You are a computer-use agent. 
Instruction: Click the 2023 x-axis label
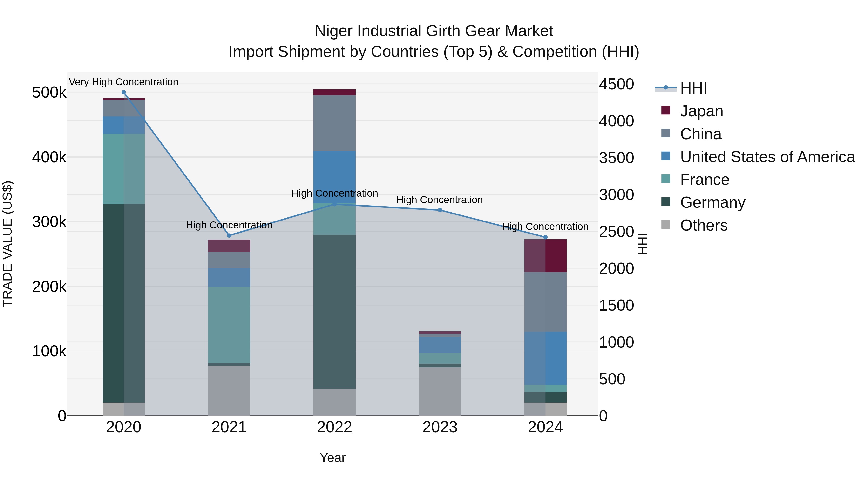[440, 427]
